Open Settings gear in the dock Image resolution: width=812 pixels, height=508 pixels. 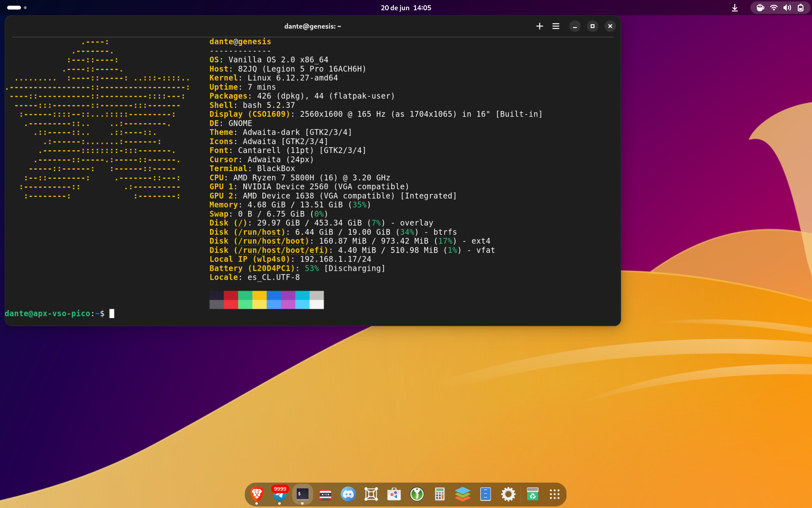coord(508,494)
